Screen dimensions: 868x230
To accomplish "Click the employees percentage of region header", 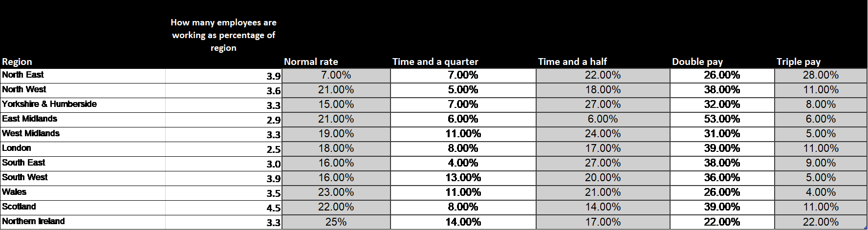I will (223, 35).
